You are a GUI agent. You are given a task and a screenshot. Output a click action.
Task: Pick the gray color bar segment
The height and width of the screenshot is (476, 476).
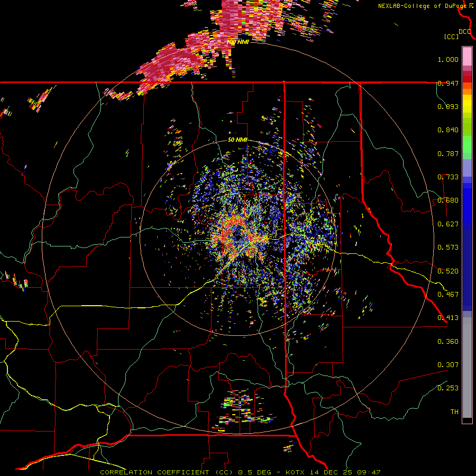tap(467, 368)
